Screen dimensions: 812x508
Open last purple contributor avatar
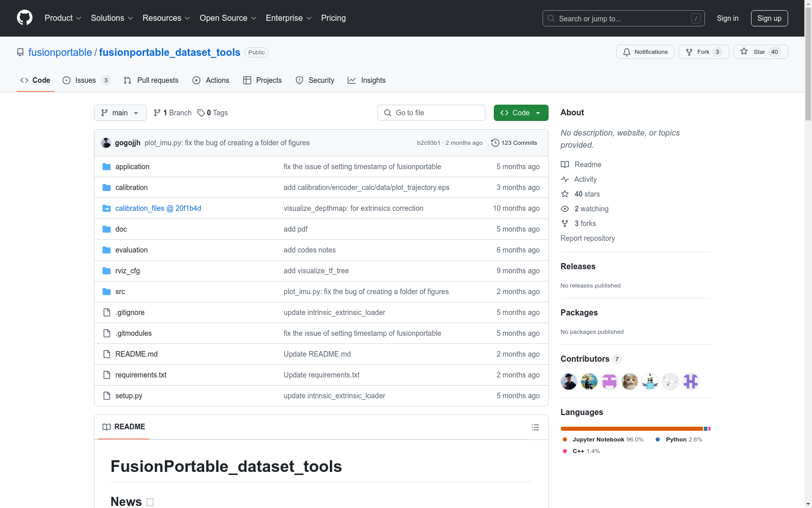tap(691, 382)
